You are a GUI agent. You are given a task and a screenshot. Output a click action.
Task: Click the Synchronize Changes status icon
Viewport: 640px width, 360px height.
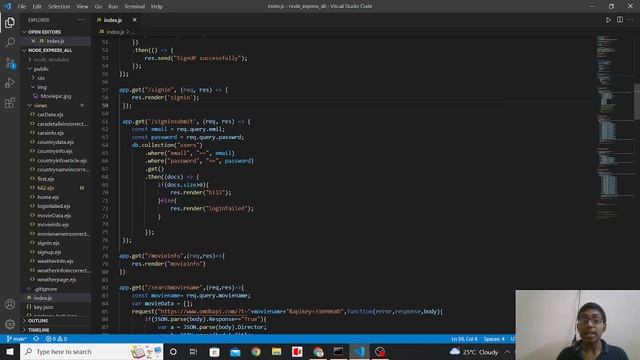36,339
